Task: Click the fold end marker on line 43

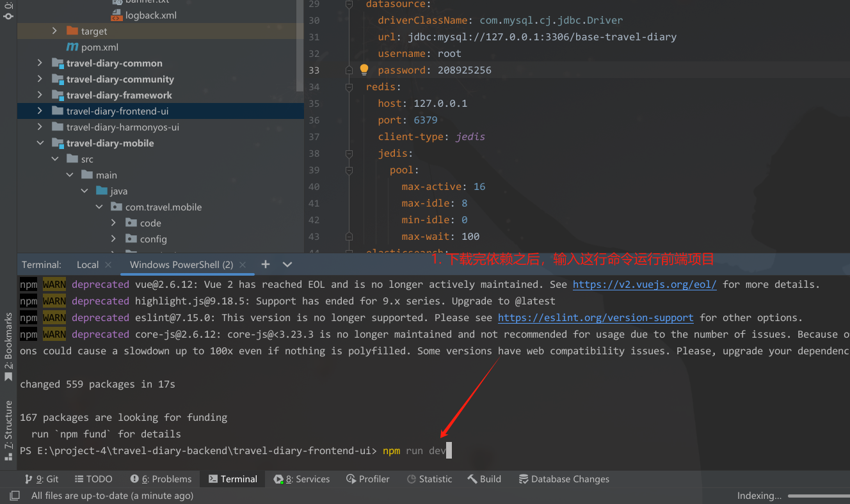Action: tap(349, 237)
